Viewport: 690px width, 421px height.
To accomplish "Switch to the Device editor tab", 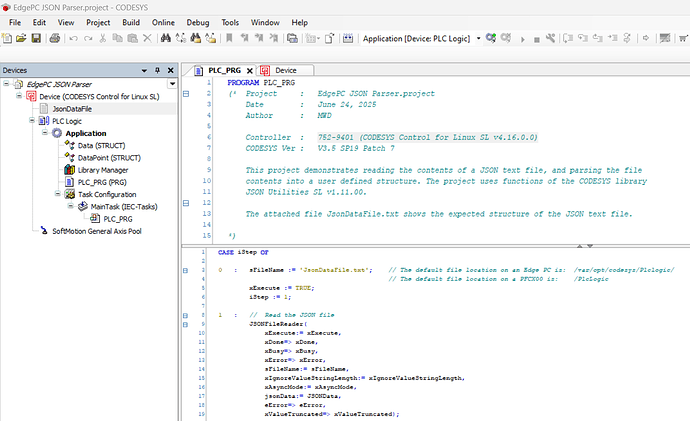I will (x=286, y=70).
